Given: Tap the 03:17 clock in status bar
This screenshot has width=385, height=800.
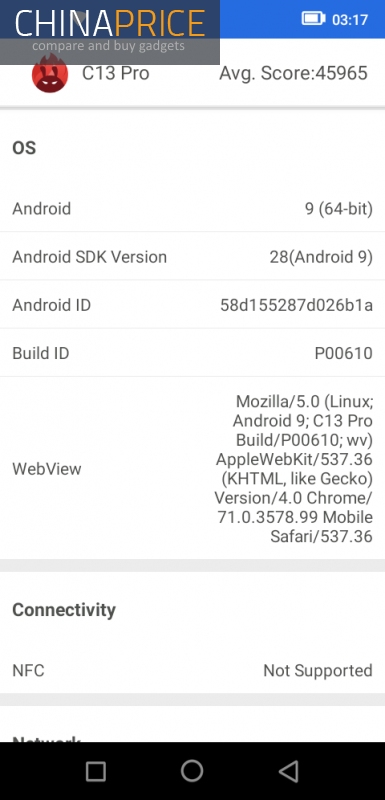Looking at the screenshot, I should click(x=350, y=20).
